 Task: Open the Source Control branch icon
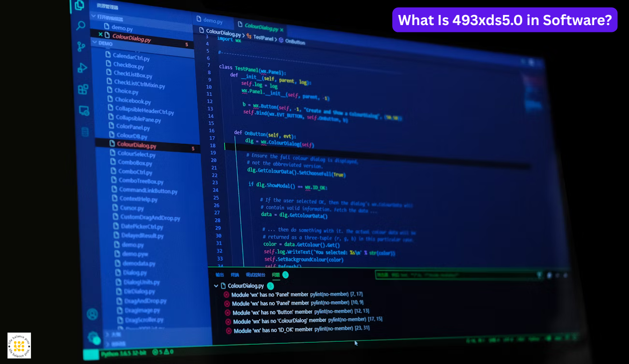(x=81, y=46)
